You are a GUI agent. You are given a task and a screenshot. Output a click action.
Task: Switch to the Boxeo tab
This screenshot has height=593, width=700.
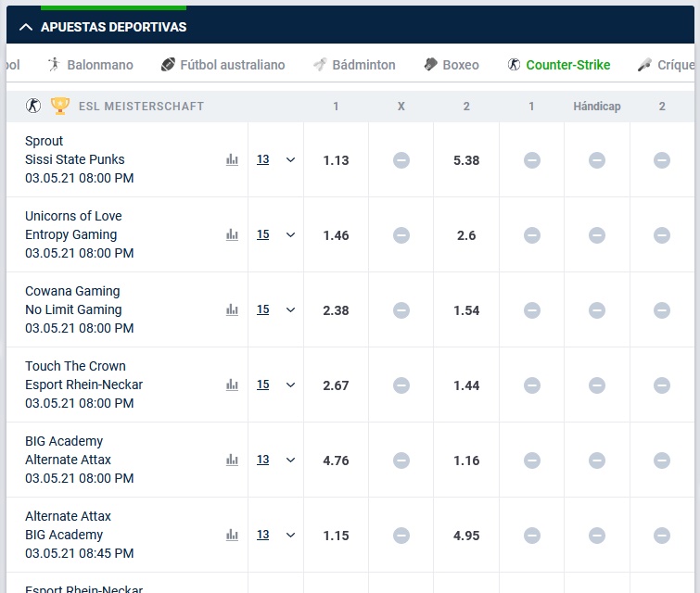[452, 65]
